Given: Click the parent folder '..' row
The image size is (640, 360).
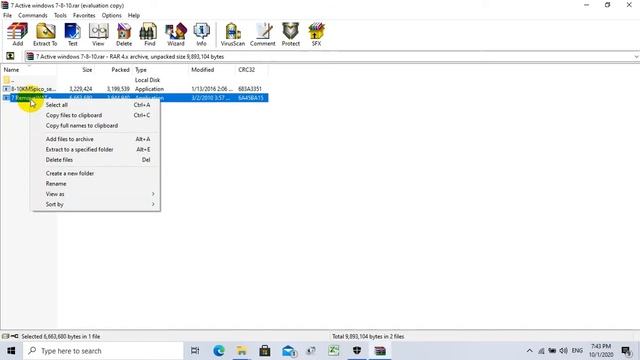Looking at the screenshot, I should 135,80.
